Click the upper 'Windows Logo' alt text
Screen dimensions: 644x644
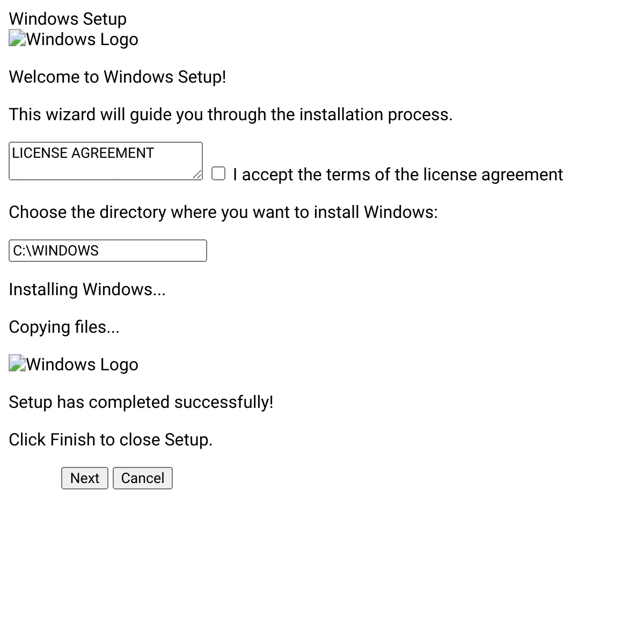pos(82,39)
